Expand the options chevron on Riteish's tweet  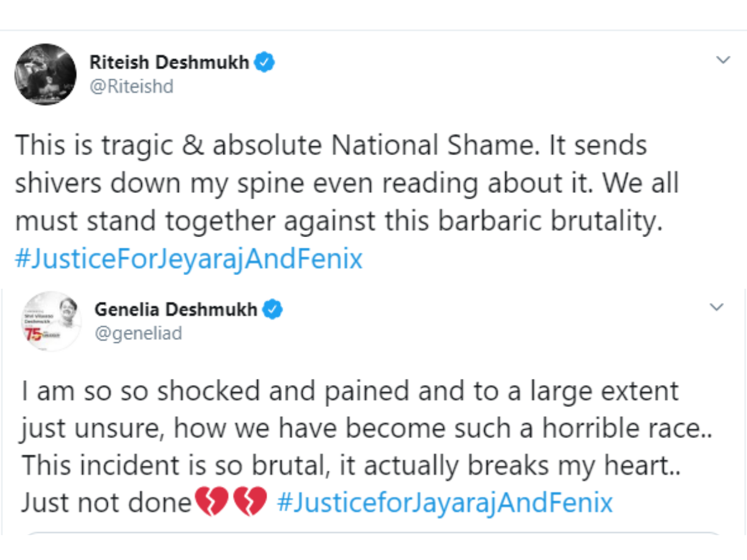click(723, 60)
